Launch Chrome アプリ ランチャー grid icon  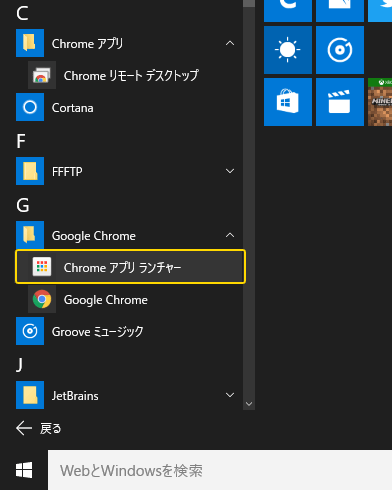tap(42, 267)
